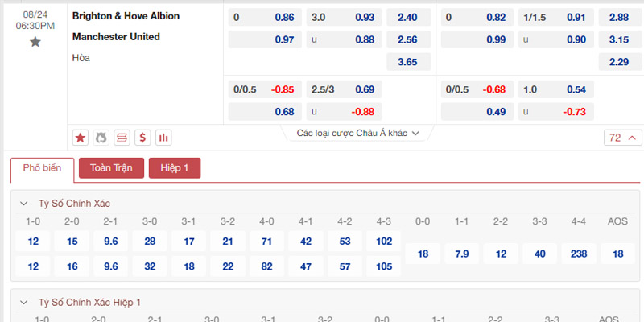The image size is (644, 322).
Task: Collapse the 72 markets counter
Action: coord(622,138)
